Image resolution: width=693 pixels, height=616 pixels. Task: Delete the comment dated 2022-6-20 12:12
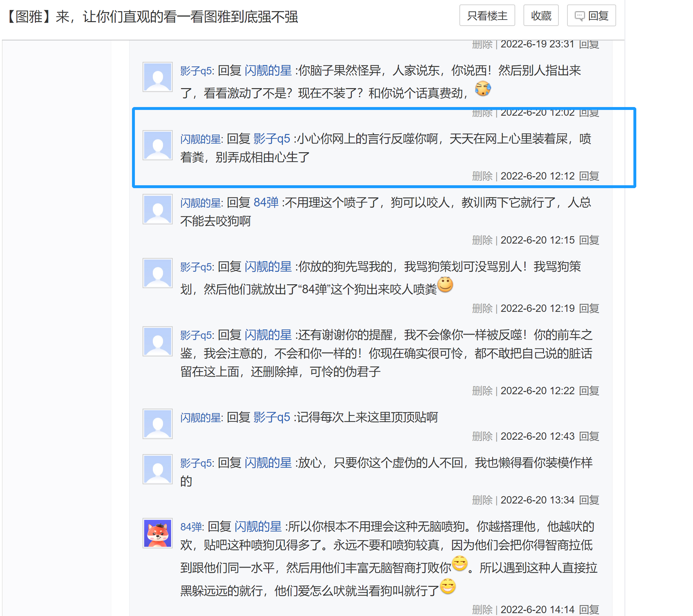click(482, 176)
